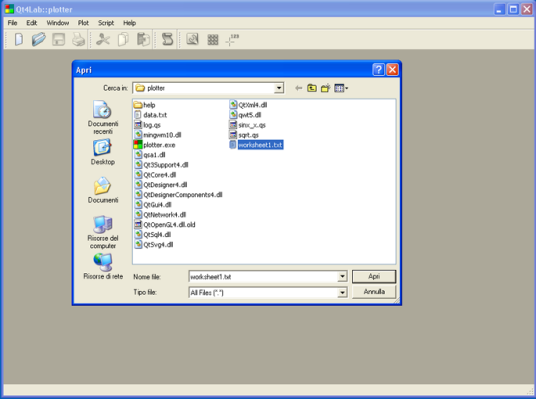The height and width of the screenshot is (399, 536).
Task: Open the view menu icon in dialog
Action: coord(341,88)
